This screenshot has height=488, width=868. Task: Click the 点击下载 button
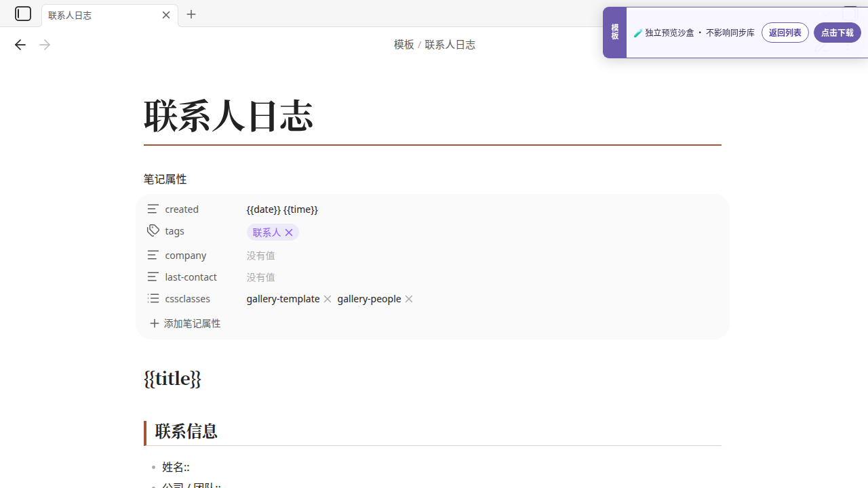click(x=837, y=33)
